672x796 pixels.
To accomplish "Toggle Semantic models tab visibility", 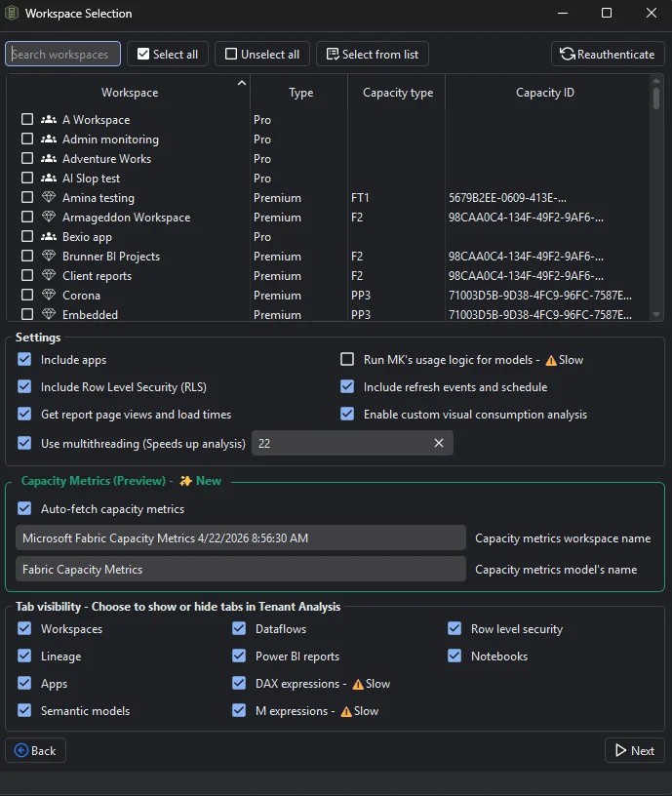I will click(x=24, y=711).
